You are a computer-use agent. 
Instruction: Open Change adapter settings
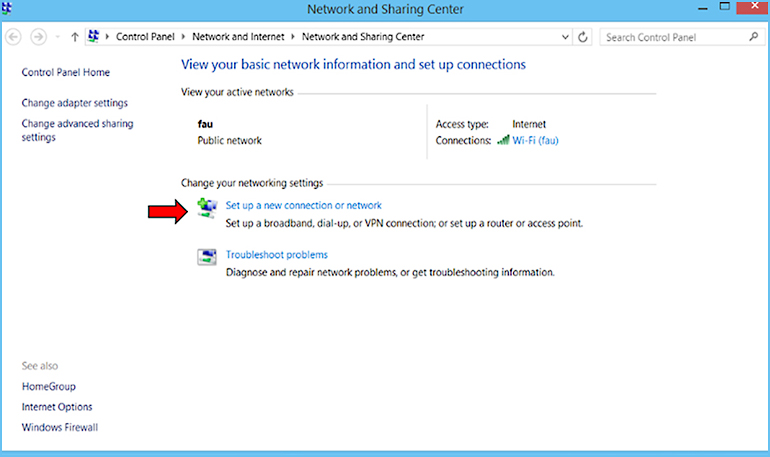75,103
